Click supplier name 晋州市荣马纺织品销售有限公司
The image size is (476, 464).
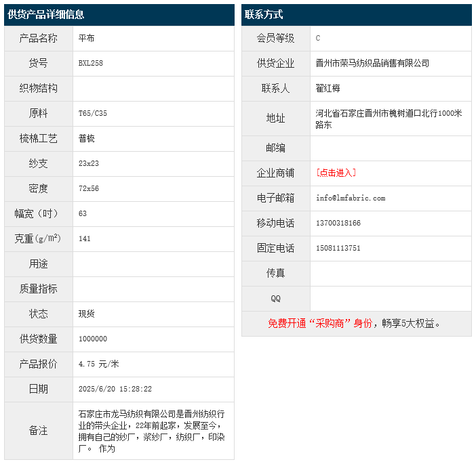372,63
